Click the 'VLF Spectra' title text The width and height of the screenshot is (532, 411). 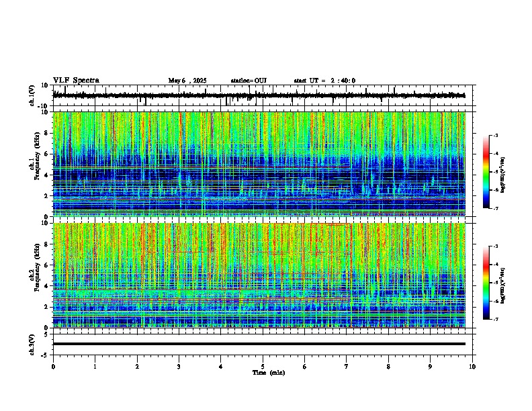click(76, 81)
